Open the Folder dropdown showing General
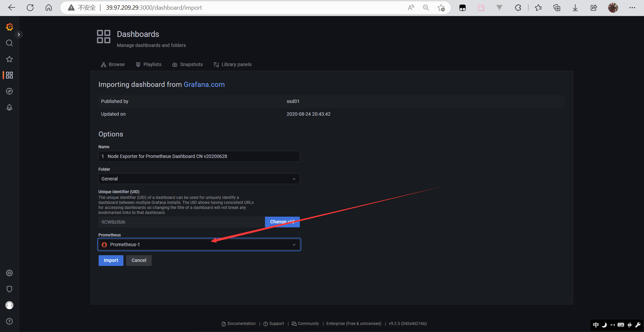This screenshot has width=644, height=332. 199,179
